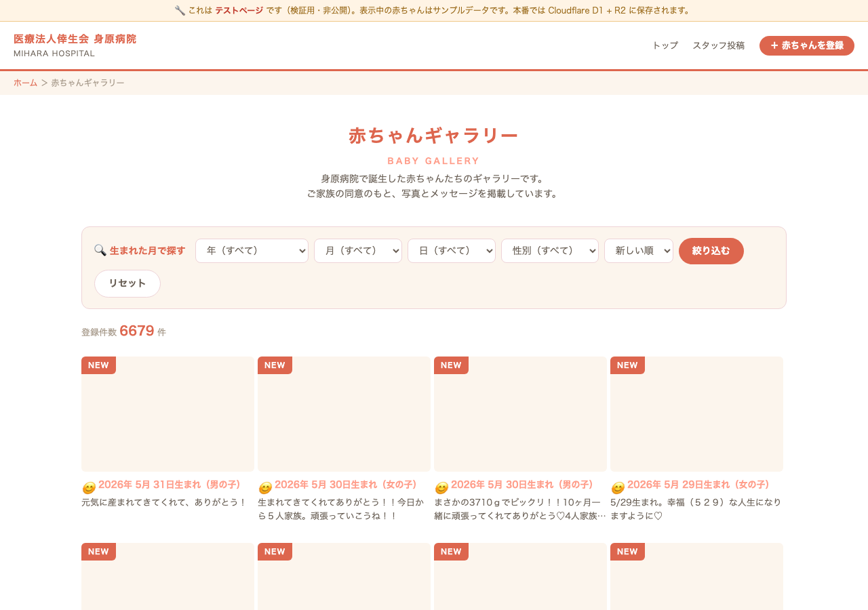
Task: Open the トップ navigation link
Action: [x=665, y=45]
